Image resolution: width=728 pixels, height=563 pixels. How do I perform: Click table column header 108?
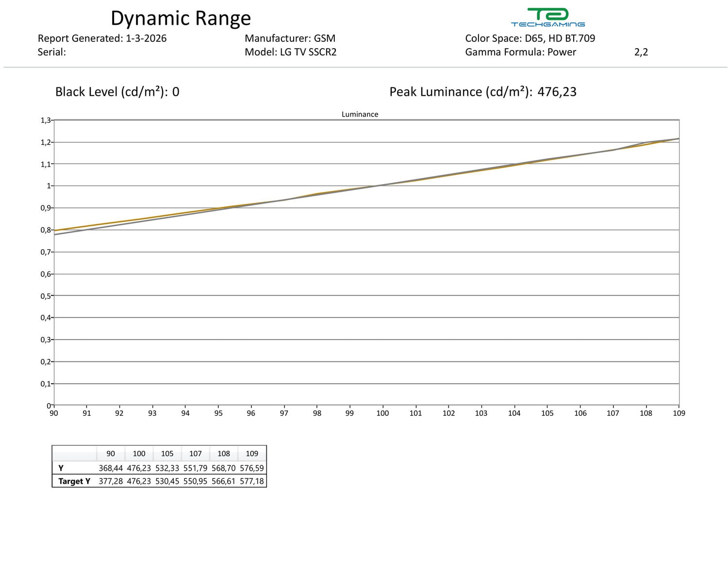point(223,454)
